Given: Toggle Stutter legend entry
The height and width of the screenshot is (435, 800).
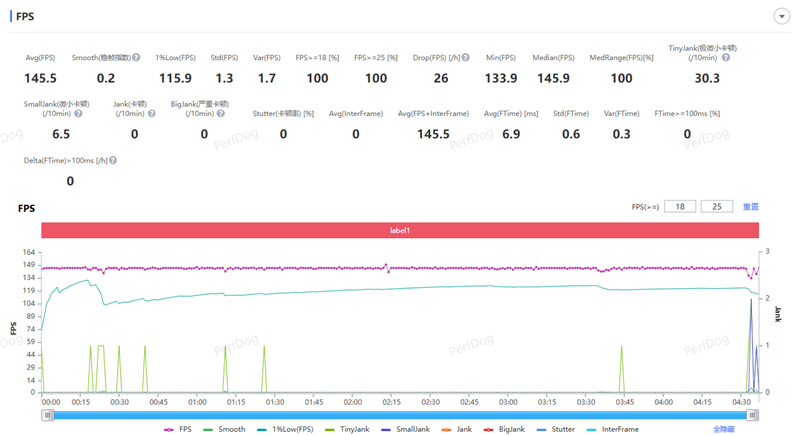Looking at the screenshot, I should click(x=559, y=429).
